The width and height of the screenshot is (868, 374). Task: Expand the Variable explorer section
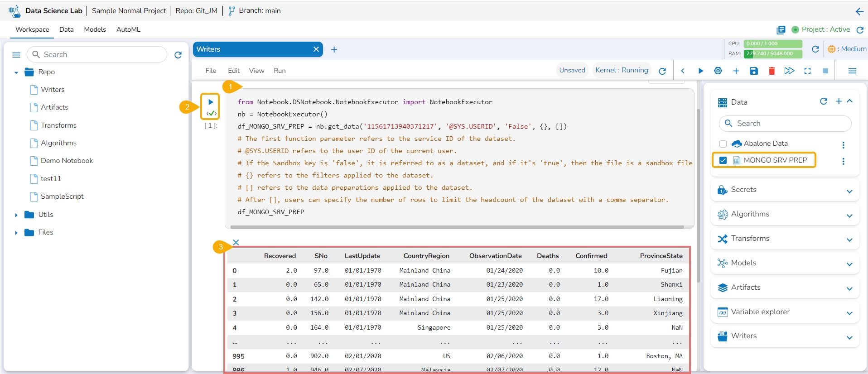coord(849,313)
